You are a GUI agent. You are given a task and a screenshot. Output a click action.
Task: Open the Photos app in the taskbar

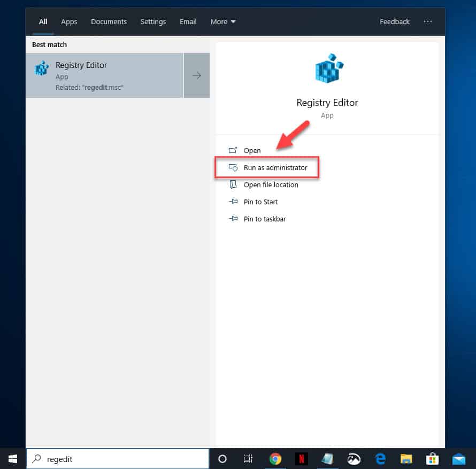[354, 459]
